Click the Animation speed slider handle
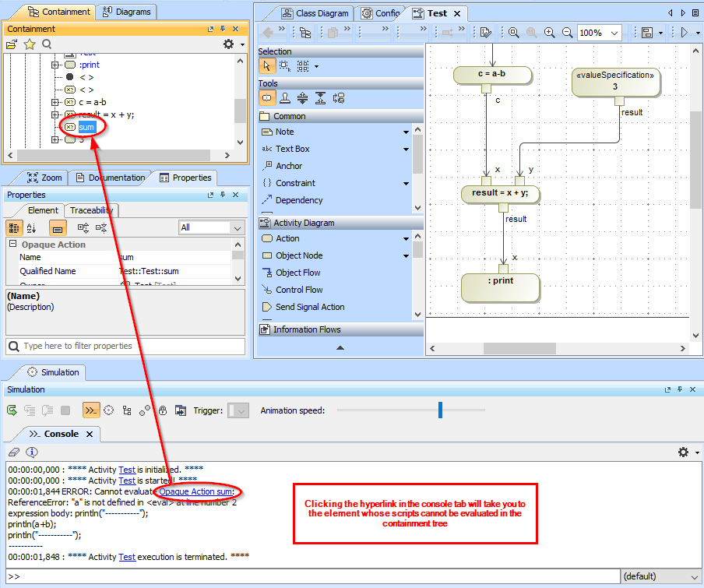The image size is (704, 588). tap(440, 410)
